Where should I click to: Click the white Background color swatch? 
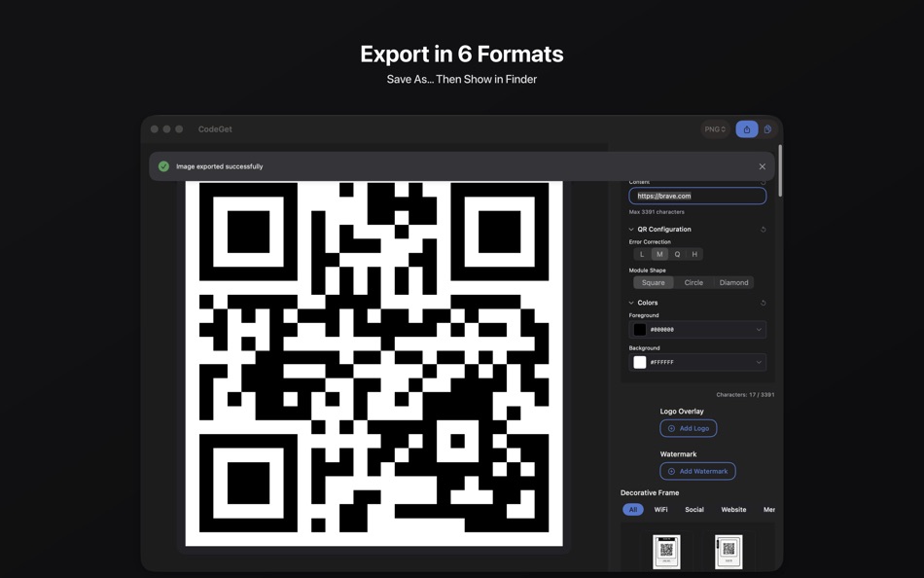(639, 362)
